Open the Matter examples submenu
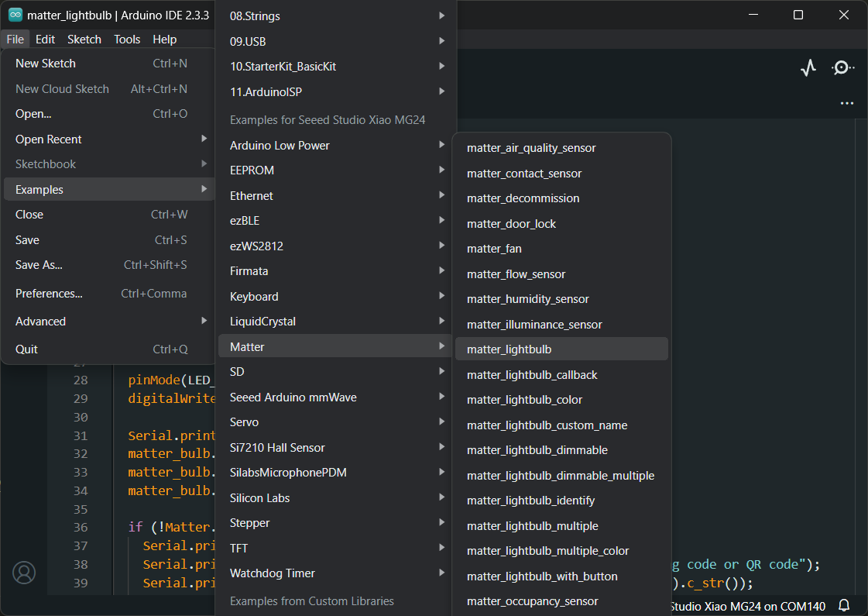This screenshot has height=616, width=868. [336, 347]
